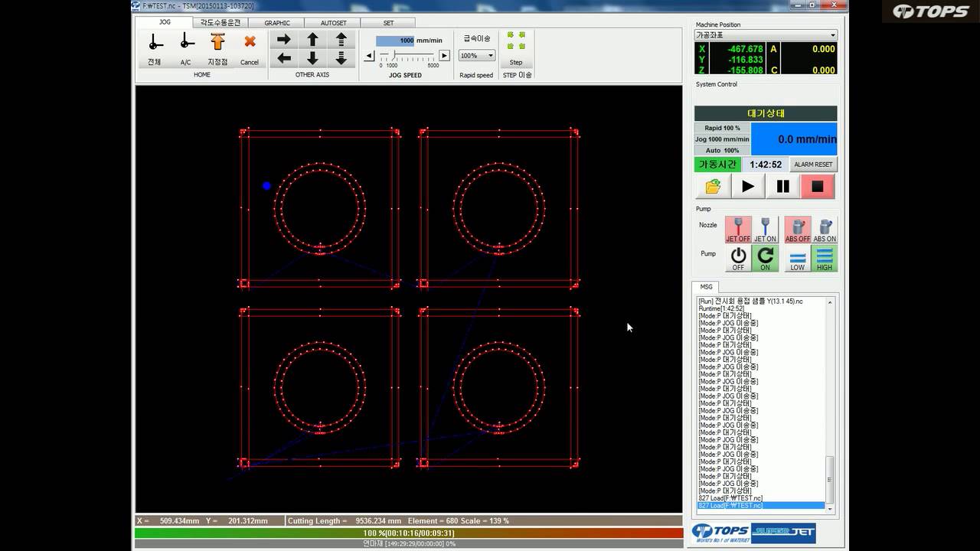Image resolution: width=980 pixels, height=551 pixels.
Task: Open an NC file with folder icon
Action: [x=713, y=186]
